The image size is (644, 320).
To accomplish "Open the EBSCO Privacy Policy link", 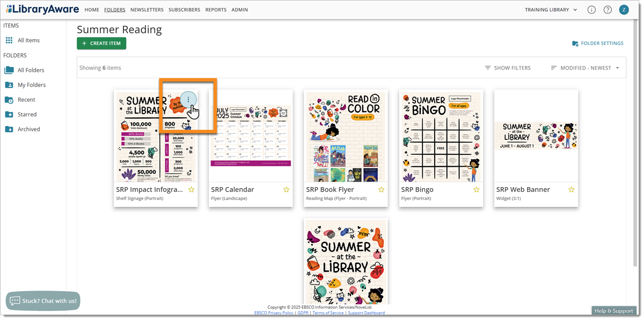I will pyautogui.click(x=274, y=313).
